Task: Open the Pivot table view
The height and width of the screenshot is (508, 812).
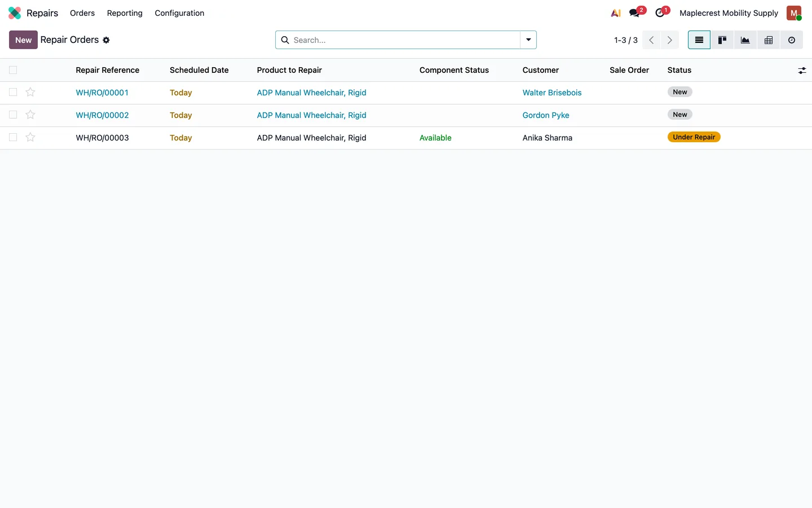Action: point(768,40)
